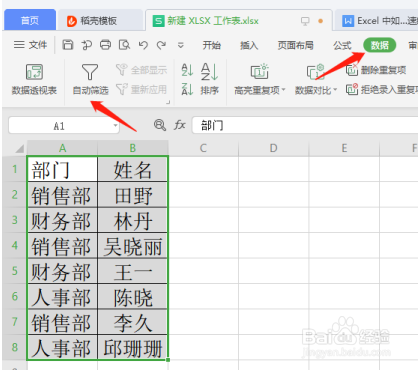Click the fx insert function icon

tap(179, 125)
